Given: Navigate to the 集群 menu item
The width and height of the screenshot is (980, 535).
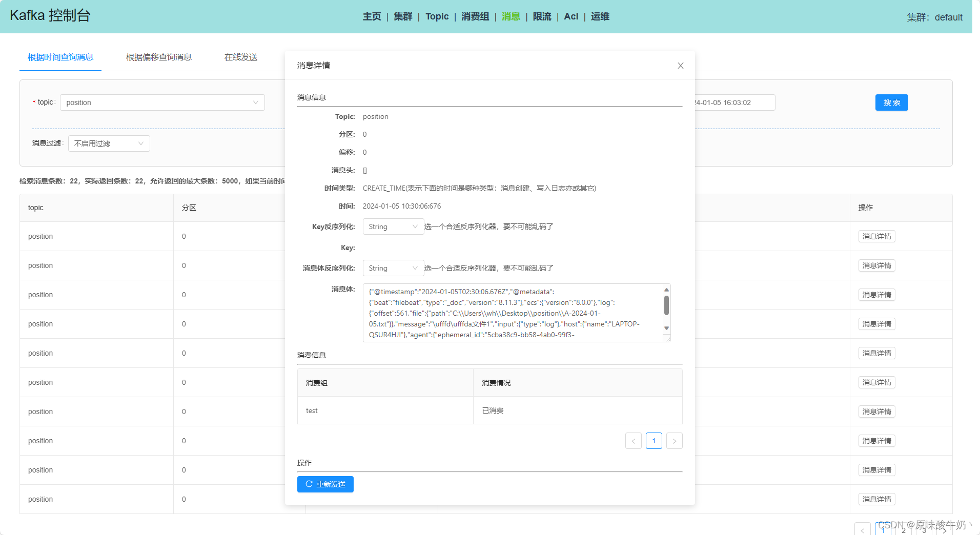Looking at the screenshot, I should point(403,16).
